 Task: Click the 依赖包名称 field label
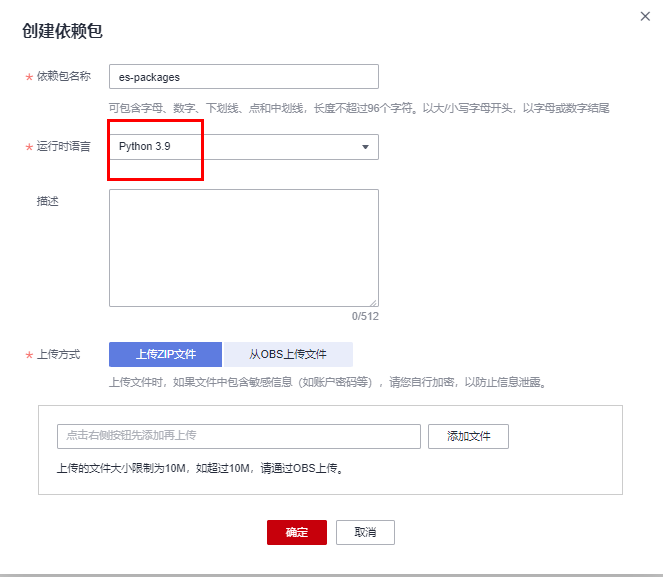coord(64,76)
